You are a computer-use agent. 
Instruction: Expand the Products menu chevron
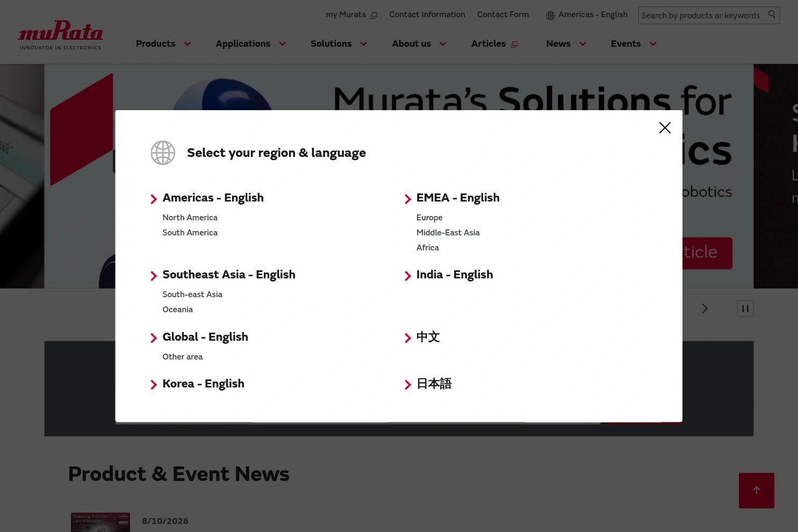pos(187,44)
